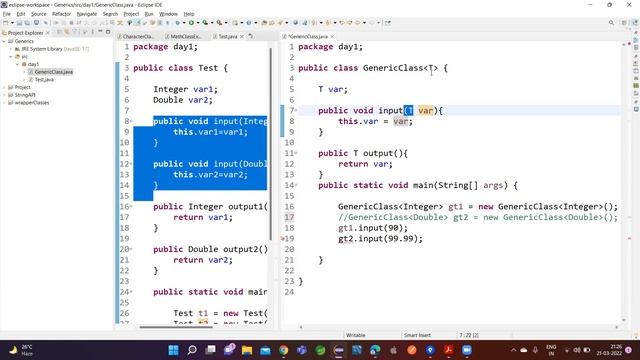Click the Test.java horizontal scrollbar
Image resolution: width=640 pixels, height=360 pixels.
point(176,327)
